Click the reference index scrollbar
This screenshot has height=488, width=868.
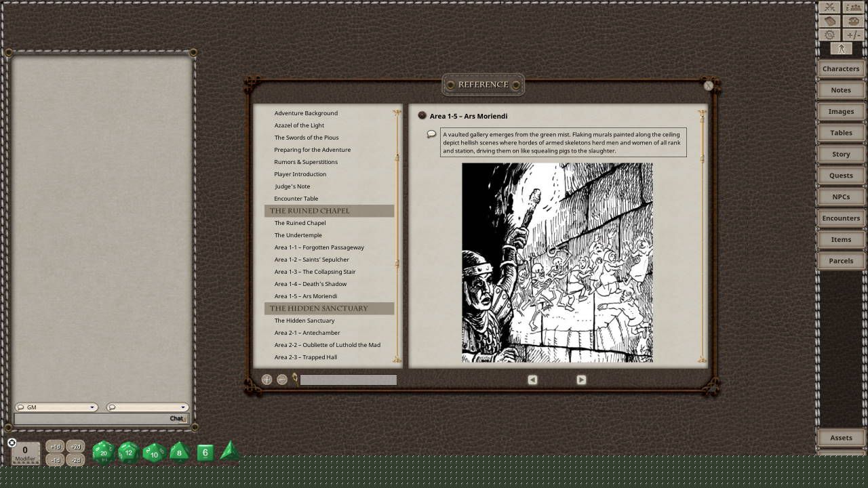[397, 236]
